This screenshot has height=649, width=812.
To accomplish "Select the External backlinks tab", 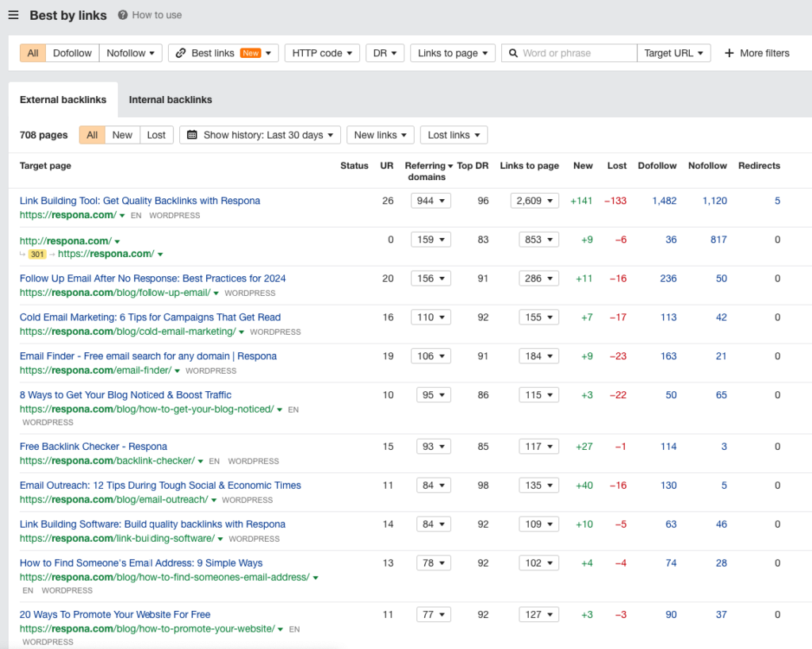I will (63, 100).
